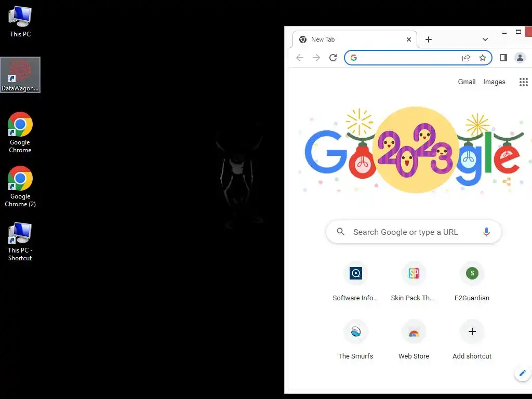Click the reload page icon

coord(333,58)
